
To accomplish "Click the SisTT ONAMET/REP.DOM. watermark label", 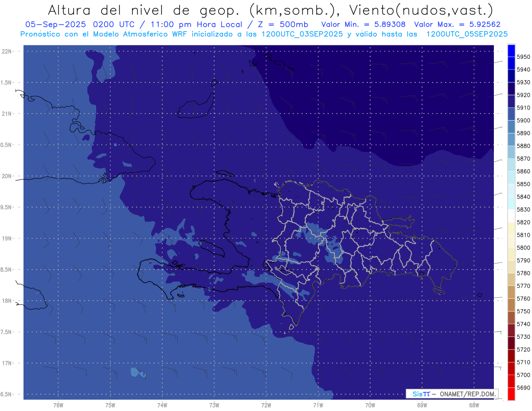I will [x=452, y=394].
